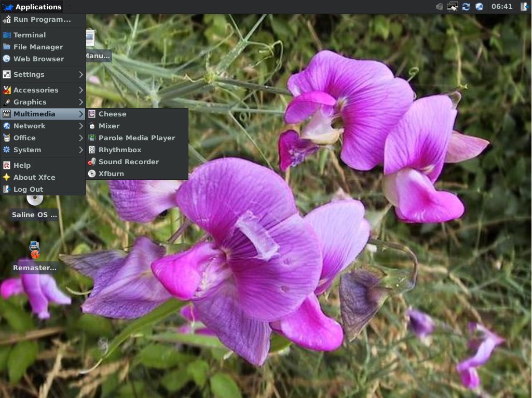Click the Cheese webcam app icon

point(91,114)
